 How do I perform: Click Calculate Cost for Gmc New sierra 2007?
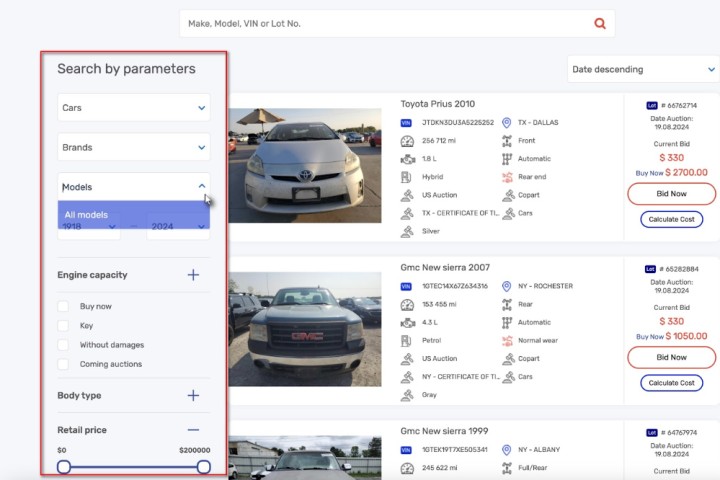pyautogui.click(x=671, y=383)
